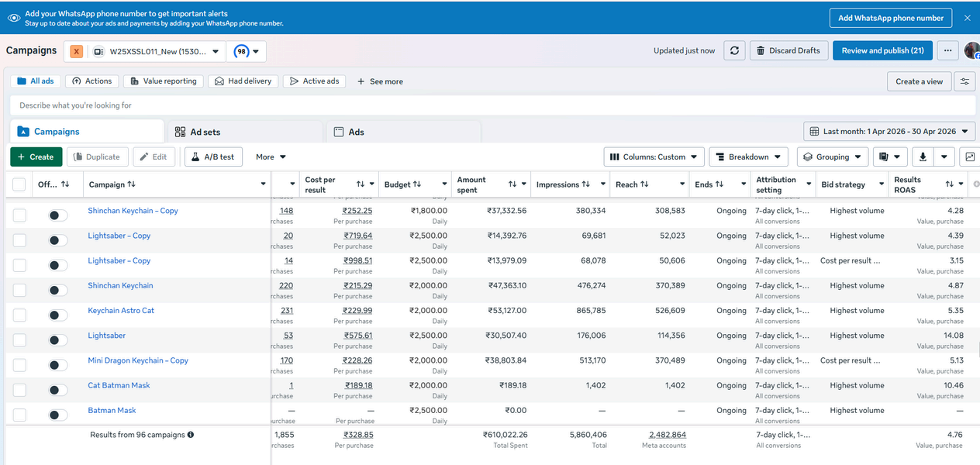Refresh campaign data with refresh icon
The height and width of the screenshot is (465, 980).
click(734, 50)
